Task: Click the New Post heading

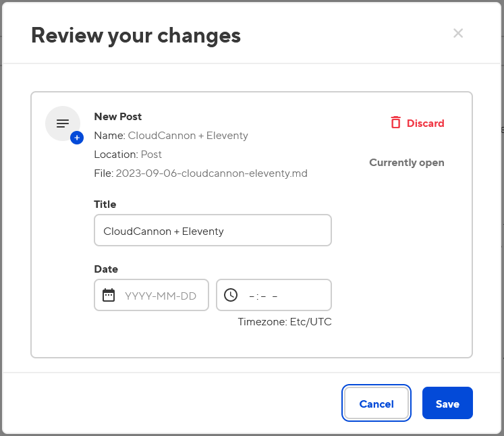Action: [118, 117]
